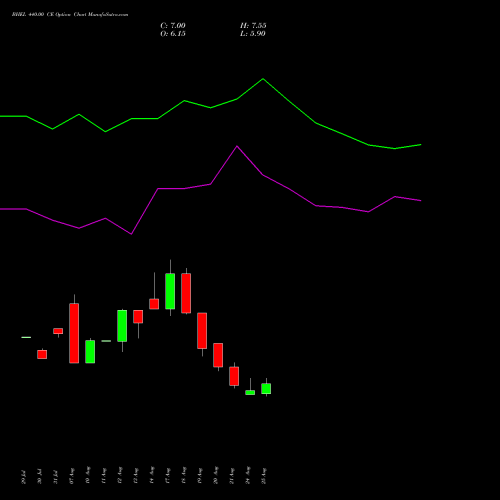Click the 10 Aug date label
This screenshot has height=500, width=500.
(87, 476)
